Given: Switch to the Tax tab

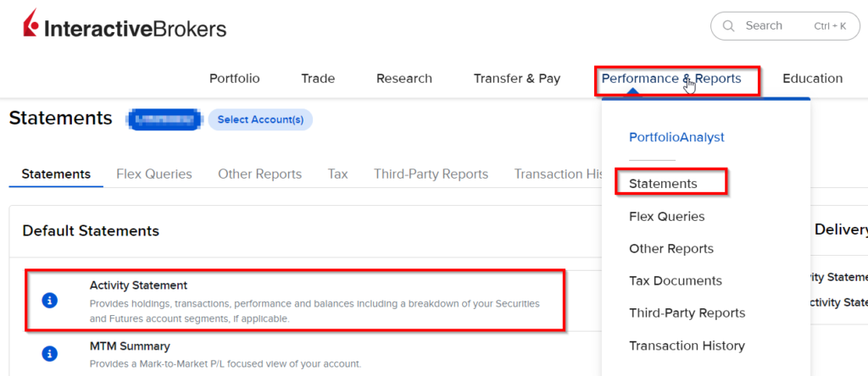Looking at the screenshot, I should [337, 174].
